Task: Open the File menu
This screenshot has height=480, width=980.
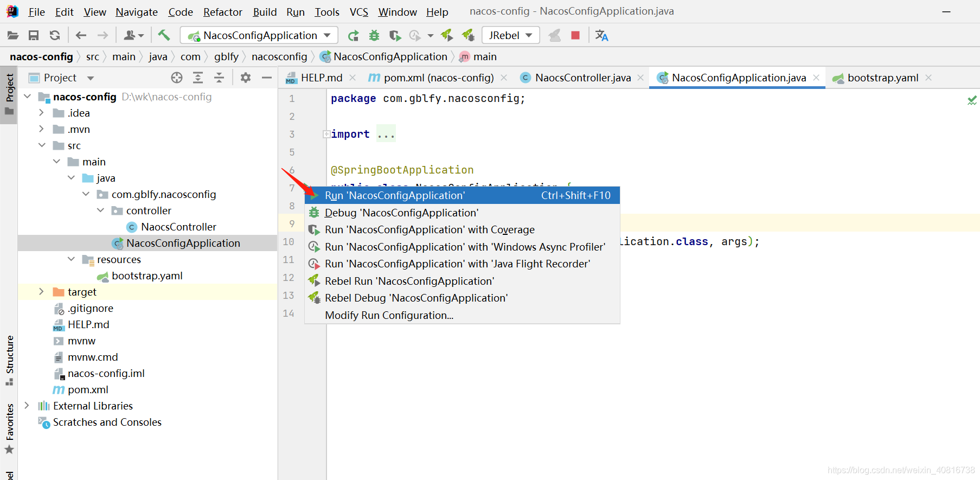Action: (36, 12)
